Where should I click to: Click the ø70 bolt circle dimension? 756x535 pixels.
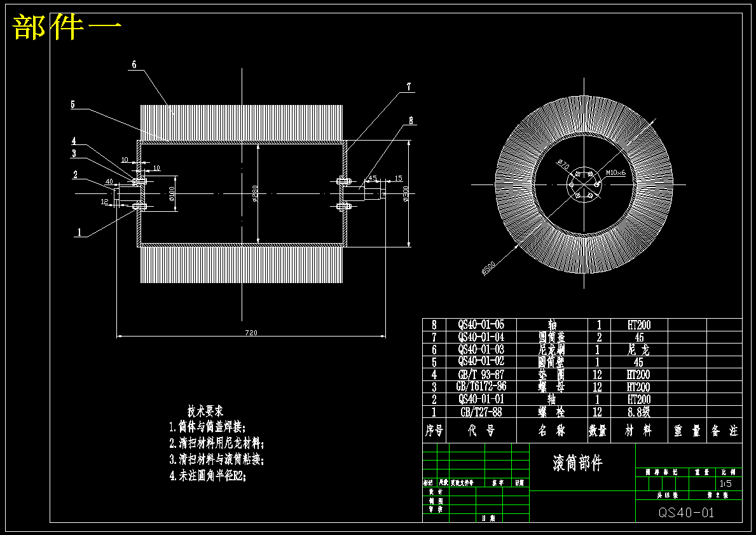click(563, 165)
